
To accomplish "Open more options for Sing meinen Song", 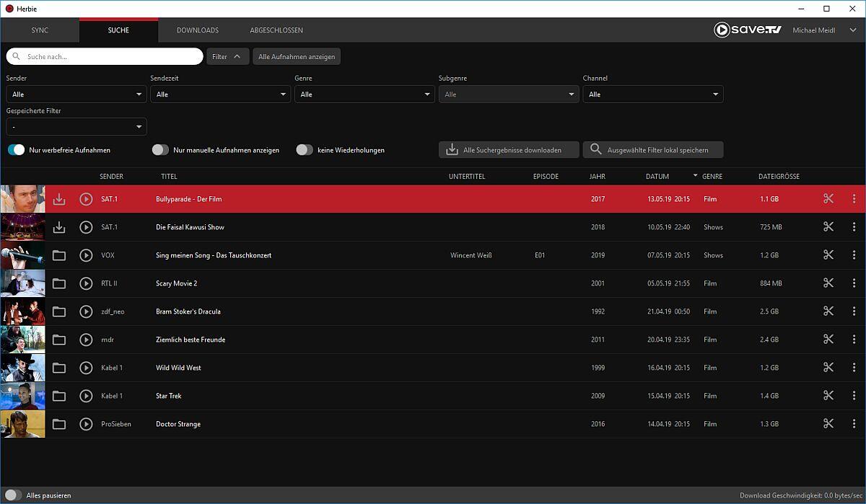I will click(854, 255).
